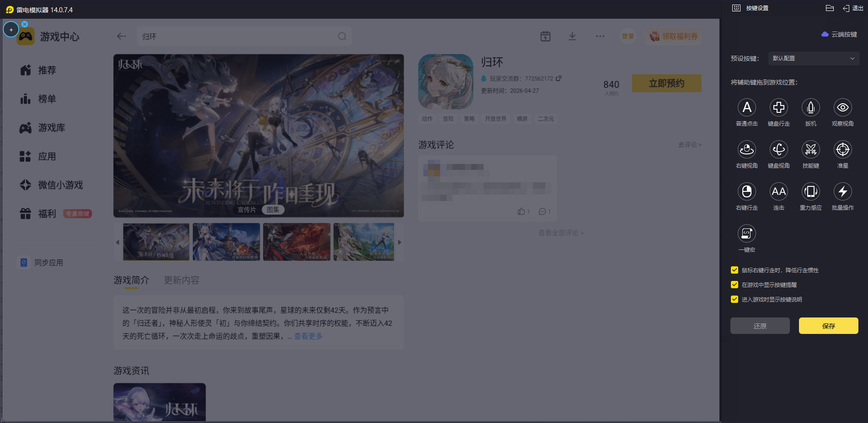Select the 右键视角 right-click view icon
Viewport: 868px width, 423px height.
[747, 149]
